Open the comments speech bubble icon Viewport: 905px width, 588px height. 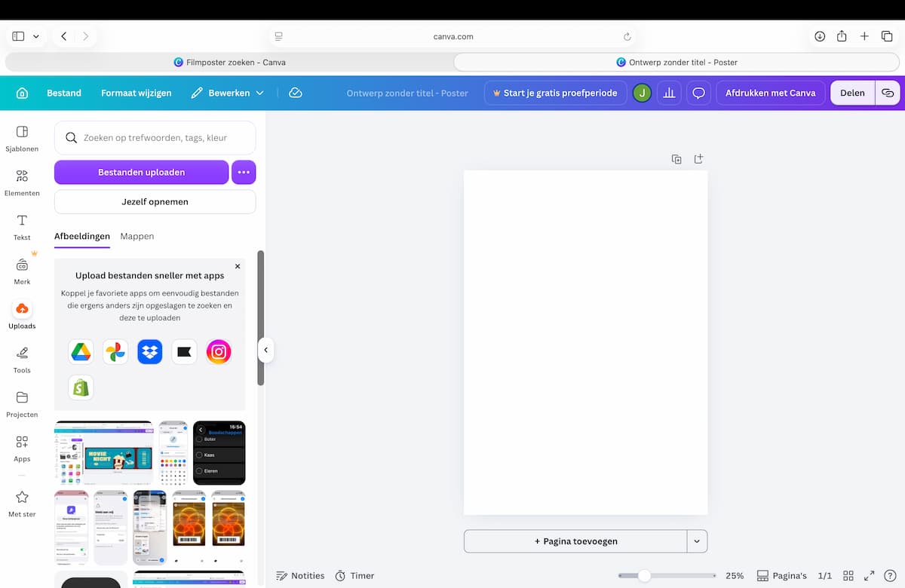699,93
